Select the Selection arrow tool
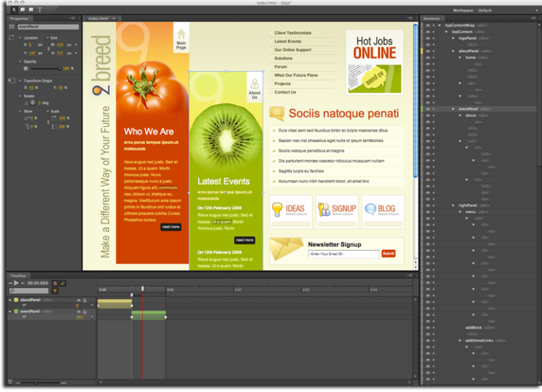 click(13, 10)
